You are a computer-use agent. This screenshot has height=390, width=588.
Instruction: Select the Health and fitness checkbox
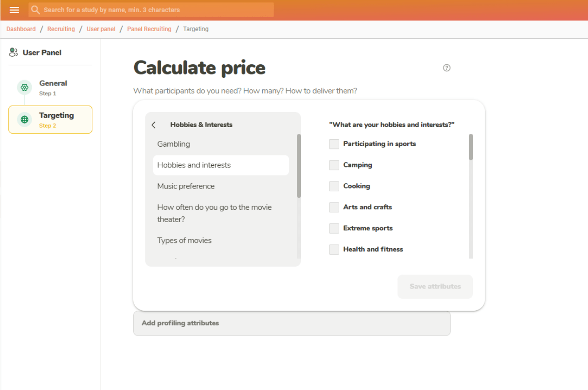pos(334,249)
